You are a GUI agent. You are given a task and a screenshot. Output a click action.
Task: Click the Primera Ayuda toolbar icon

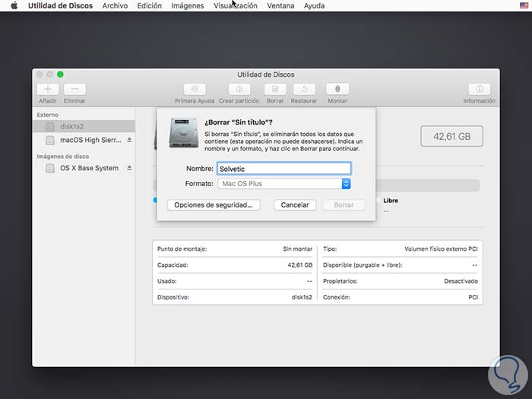click(195, 89)
